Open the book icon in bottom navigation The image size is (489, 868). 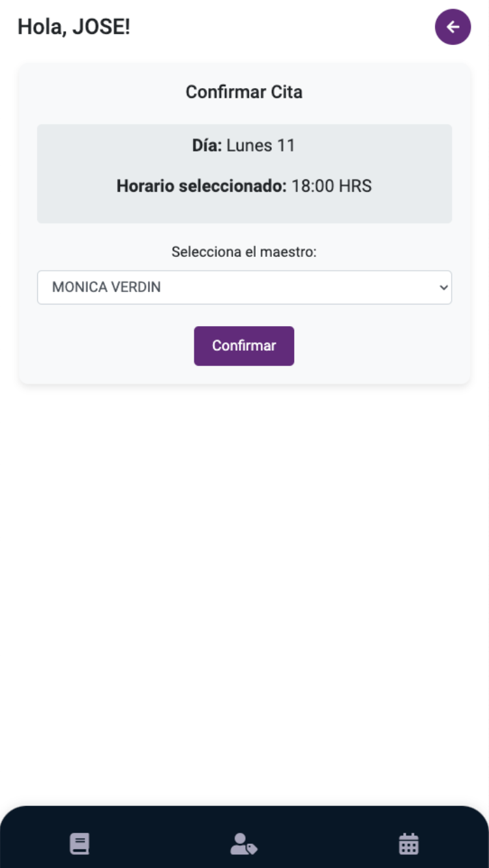pos(80,844)
